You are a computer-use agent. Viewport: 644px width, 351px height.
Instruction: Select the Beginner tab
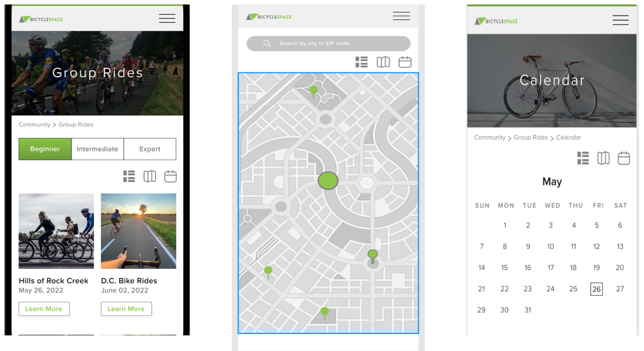45,149
